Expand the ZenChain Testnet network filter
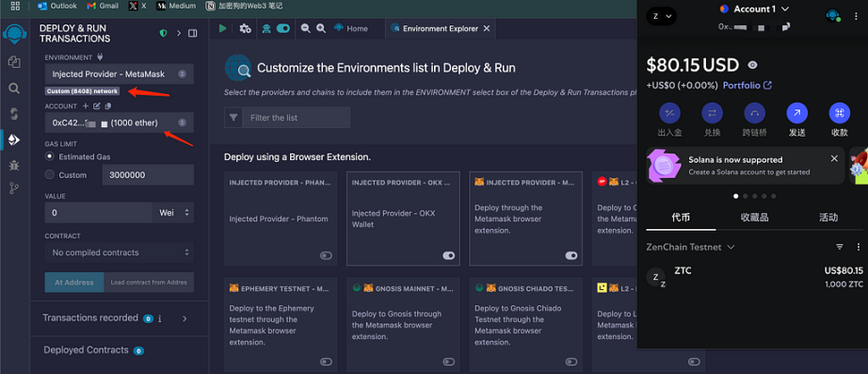This screenshot has height=374, width=868. (x=690, y=247)
